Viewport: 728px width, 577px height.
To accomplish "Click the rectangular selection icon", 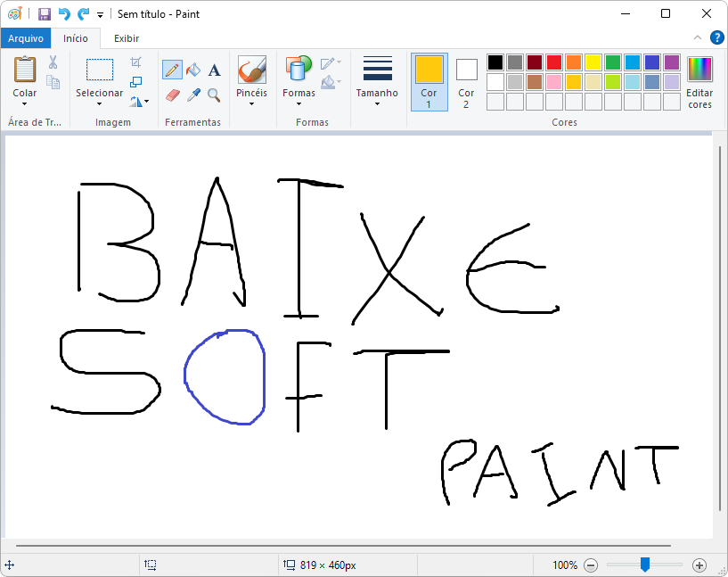I will 100,70.
